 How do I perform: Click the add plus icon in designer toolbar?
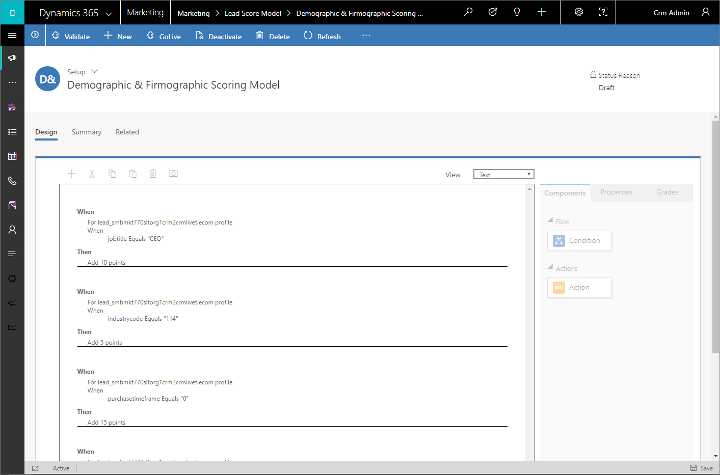[72, 174]
